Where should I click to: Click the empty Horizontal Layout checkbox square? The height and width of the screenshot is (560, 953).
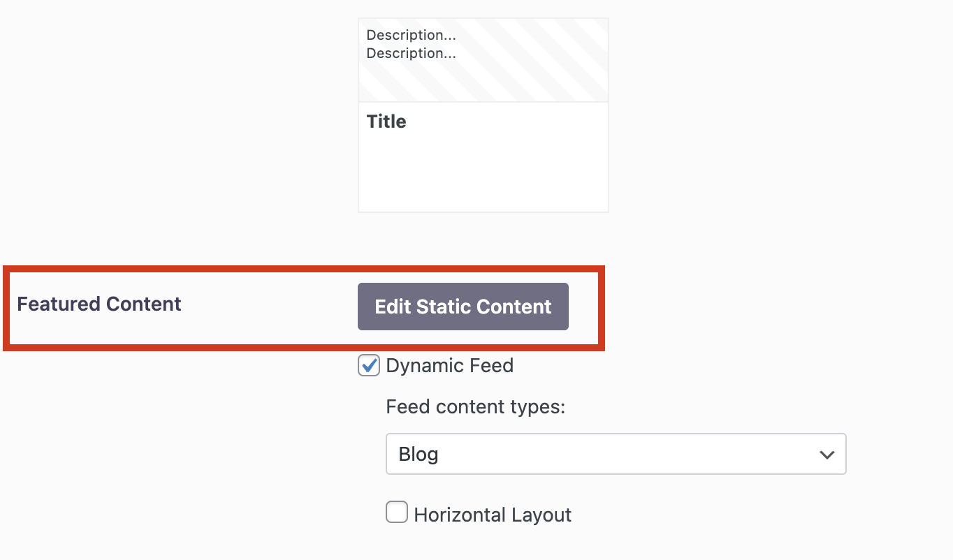397,513
